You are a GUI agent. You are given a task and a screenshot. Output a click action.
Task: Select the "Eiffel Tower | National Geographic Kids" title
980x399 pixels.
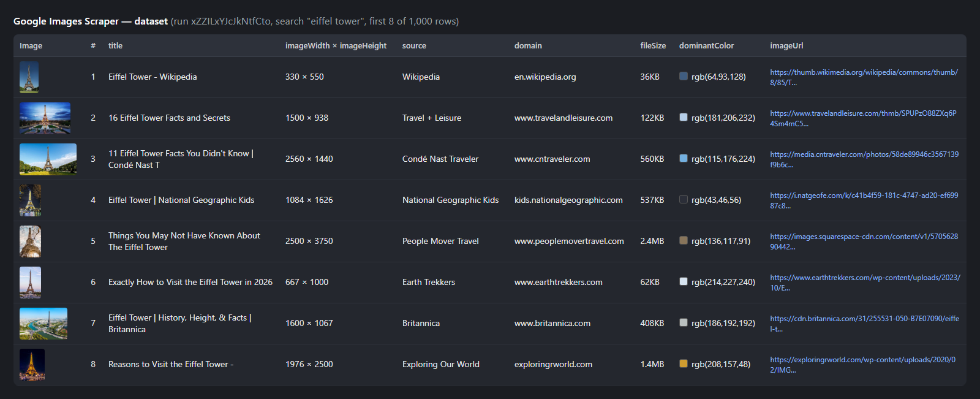pyautogui.click(x=181, y=200)
